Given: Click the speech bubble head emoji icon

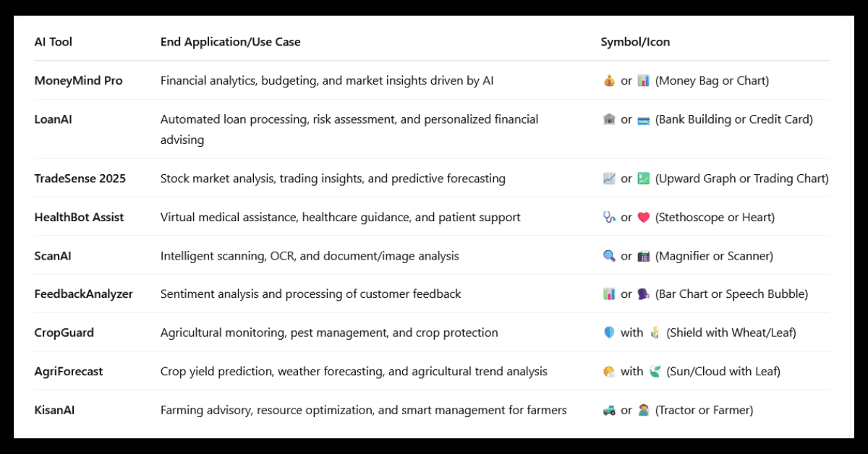Looking at the screenshot, I should (644, 294).
